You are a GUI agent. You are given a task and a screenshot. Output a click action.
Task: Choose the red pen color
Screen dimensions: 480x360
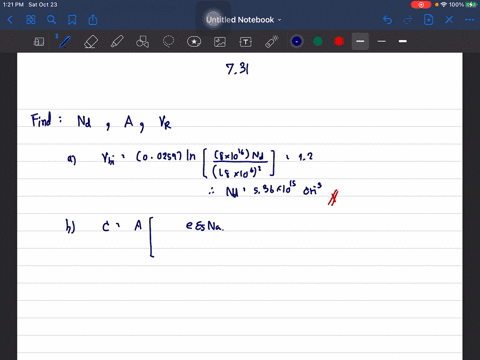point(339,41)
